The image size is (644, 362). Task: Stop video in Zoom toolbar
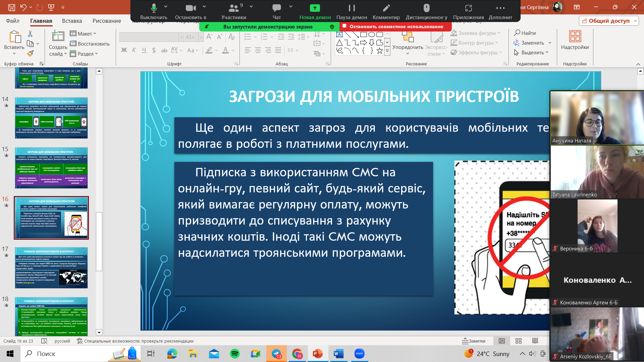191,11
